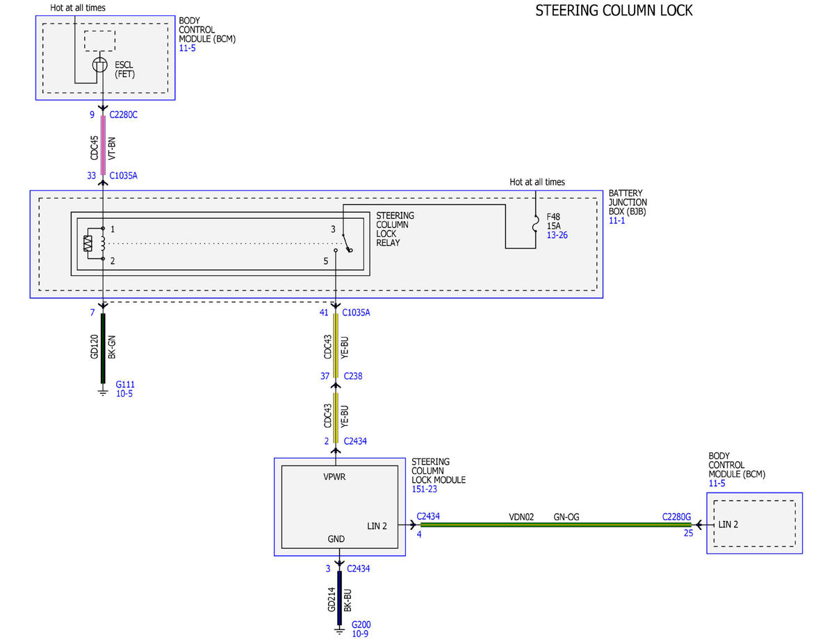Click the GD120 circuit label
The width and height of the screenshot is (834, 644).
[x=95, y=345]
